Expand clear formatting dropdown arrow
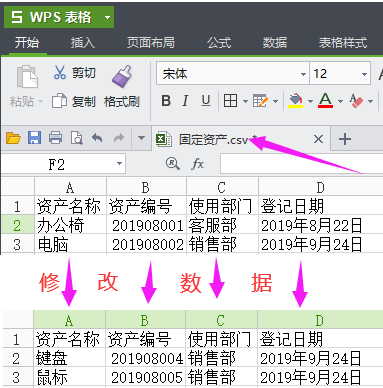This screenshot has width=383, height=388. pos(370,101)
